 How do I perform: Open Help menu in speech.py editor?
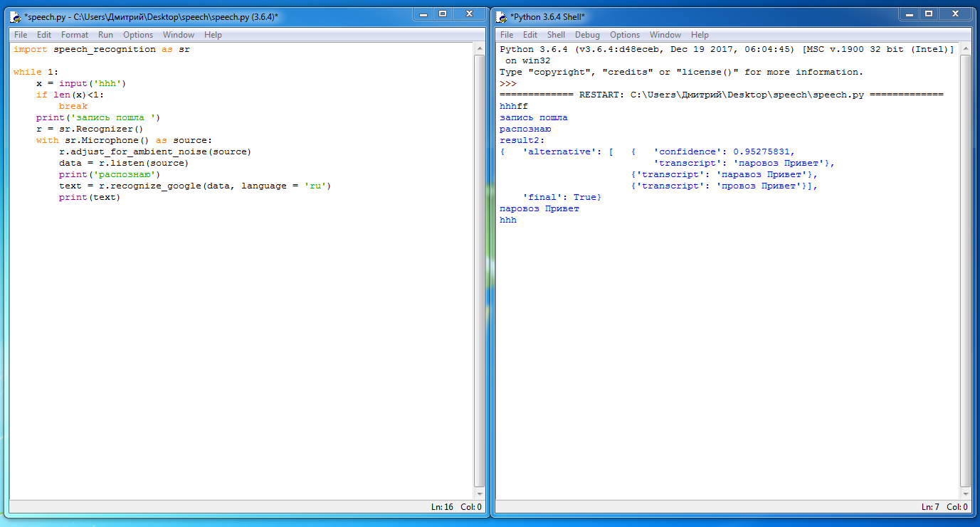[213, 34]
